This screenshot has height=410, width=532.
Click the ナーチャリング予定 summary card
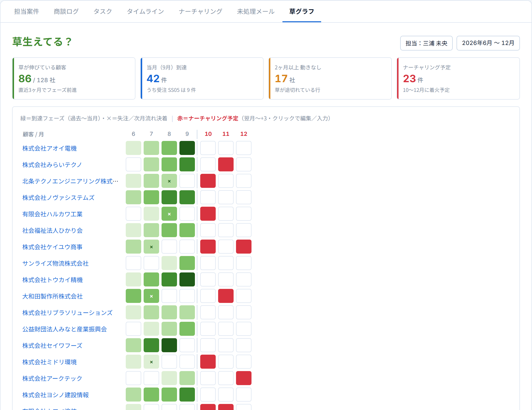coord(458,78)
